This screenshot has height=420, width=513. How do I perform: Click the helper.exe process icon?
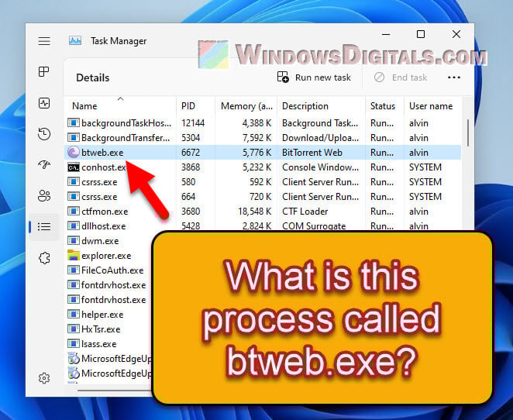pos(74,315)
